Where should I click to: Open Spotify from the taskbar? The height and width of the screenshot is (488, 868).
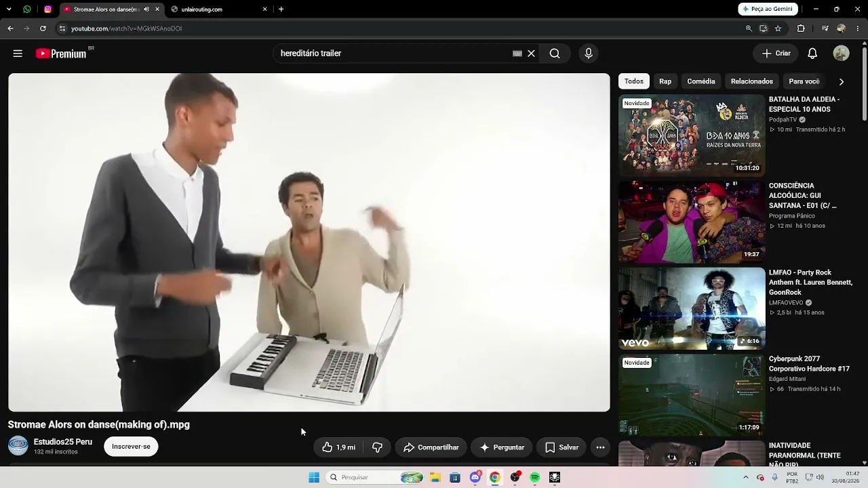click(535, 477)
